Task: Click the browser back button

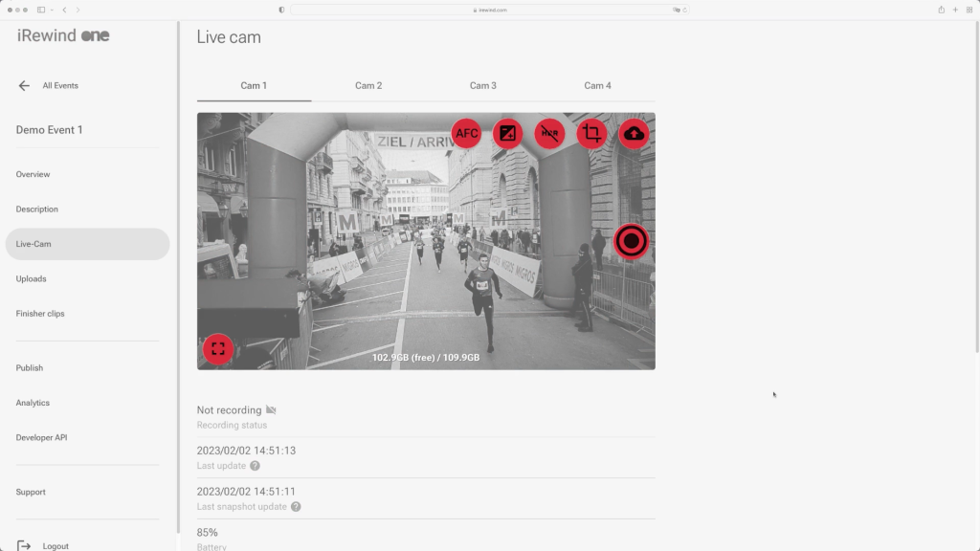Action: coord(64,10)
